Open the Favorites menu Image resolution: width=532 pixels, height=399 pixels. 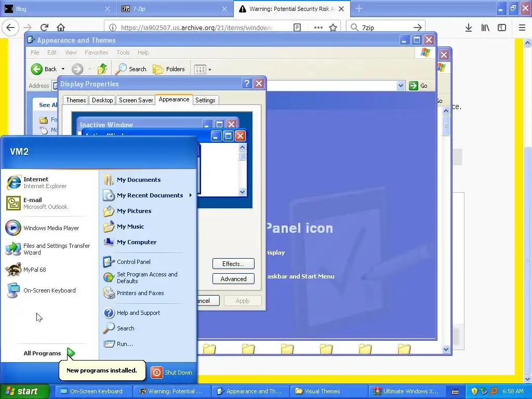[x=96, y=52]
